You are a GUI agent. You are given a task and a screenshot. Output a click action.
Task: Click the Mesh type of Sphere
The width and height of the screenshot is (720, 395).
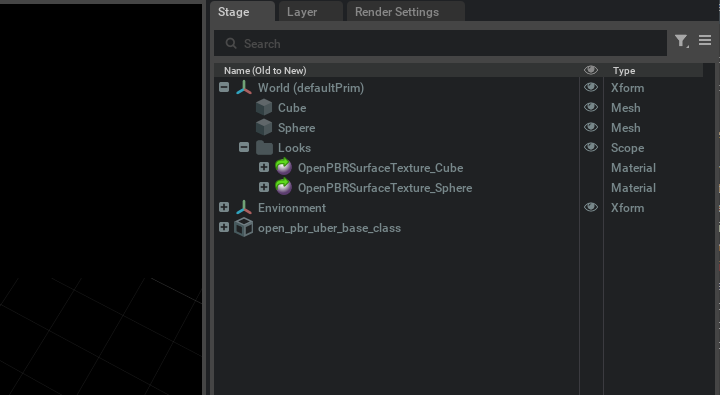tap(625, 128)
